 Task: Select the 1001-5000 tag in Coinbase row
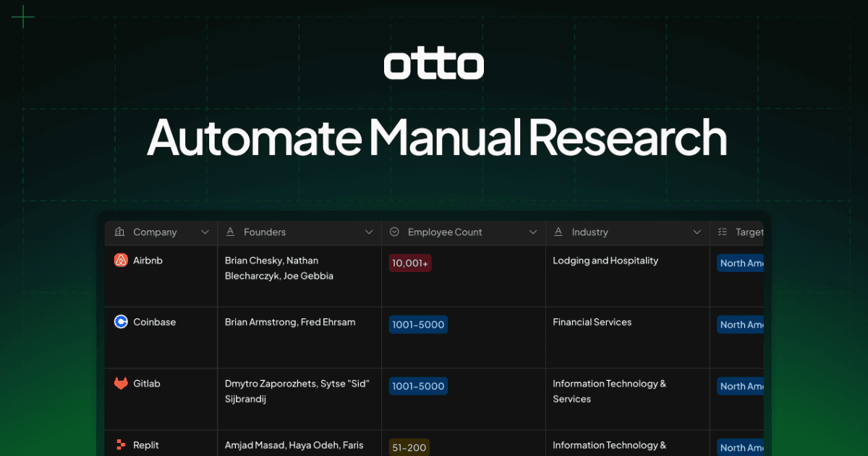(x=418, y=325)
